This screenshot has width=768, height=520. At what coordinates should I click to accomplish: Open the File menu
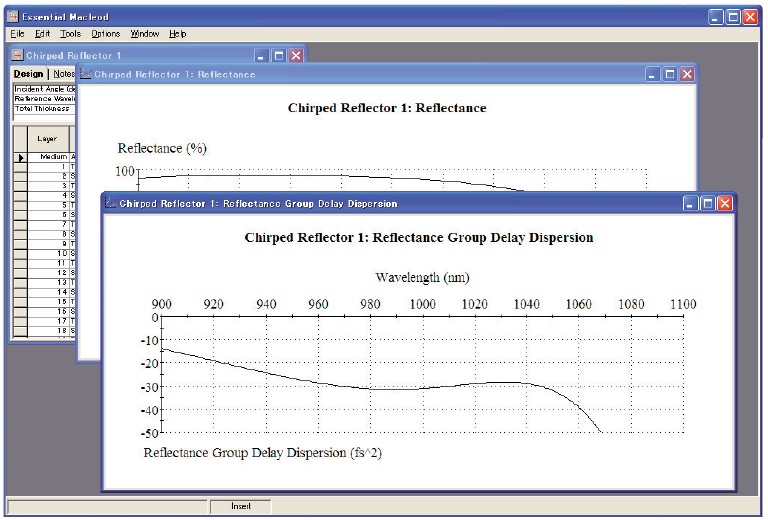coord(17,34)
